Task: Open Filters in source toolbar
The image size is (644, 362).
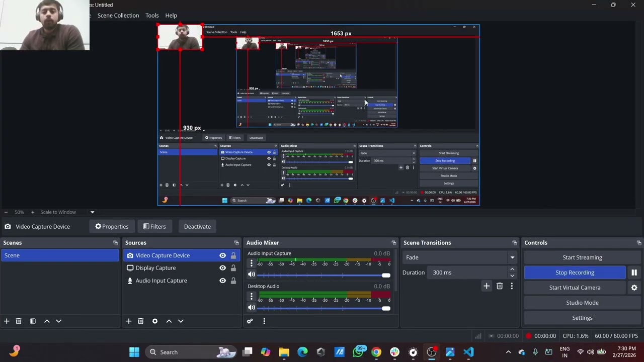Action: [154, 227]
